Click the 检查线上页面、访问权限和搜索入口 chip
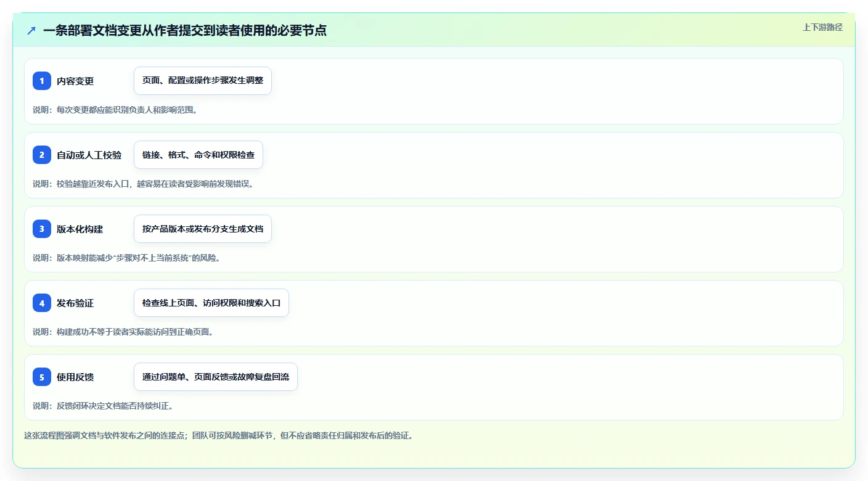This screenshot has width=868, height=481. point(211,303)
